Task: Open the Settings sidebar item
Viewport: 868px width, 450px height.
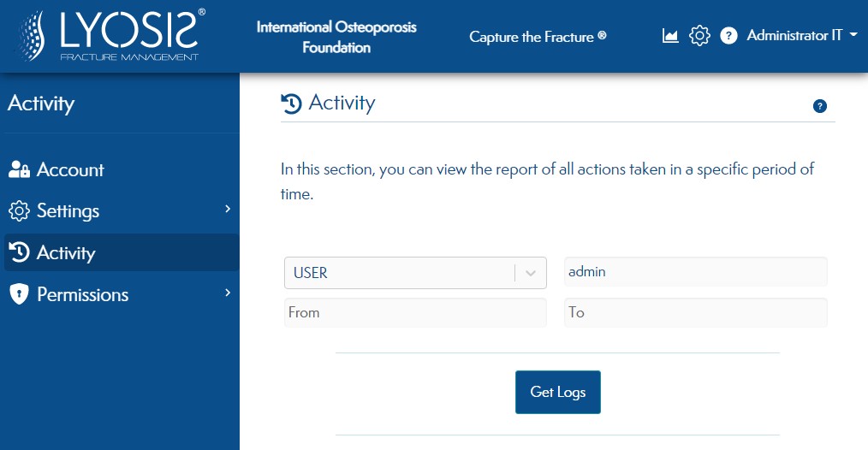Action: tap(122, 211)
